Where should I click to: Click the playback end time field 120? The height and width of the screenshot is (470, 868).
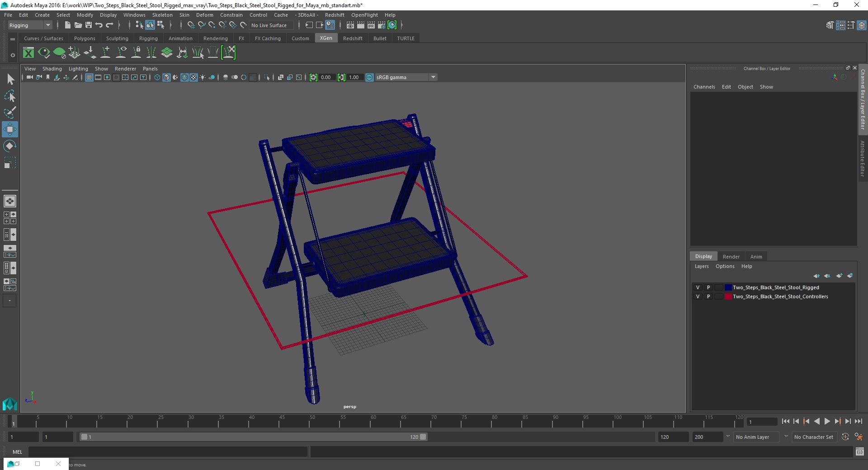pos(673,437)
